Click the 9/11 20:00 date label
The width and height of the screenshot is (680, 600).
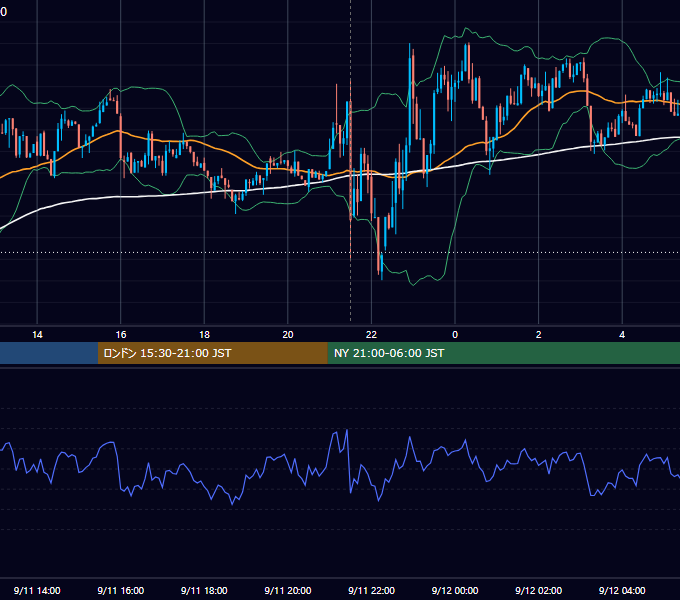(x=288, y=590)
